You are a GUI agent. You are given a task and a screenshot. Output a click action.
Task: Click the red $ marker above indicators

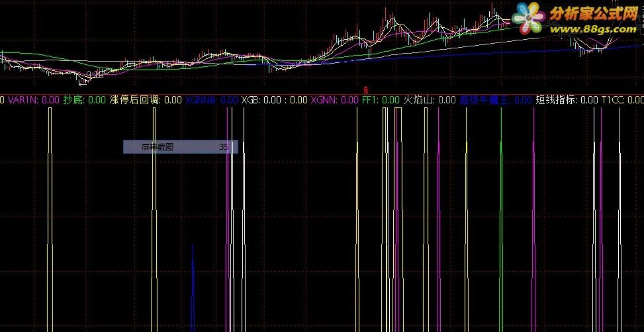point(365,89)
